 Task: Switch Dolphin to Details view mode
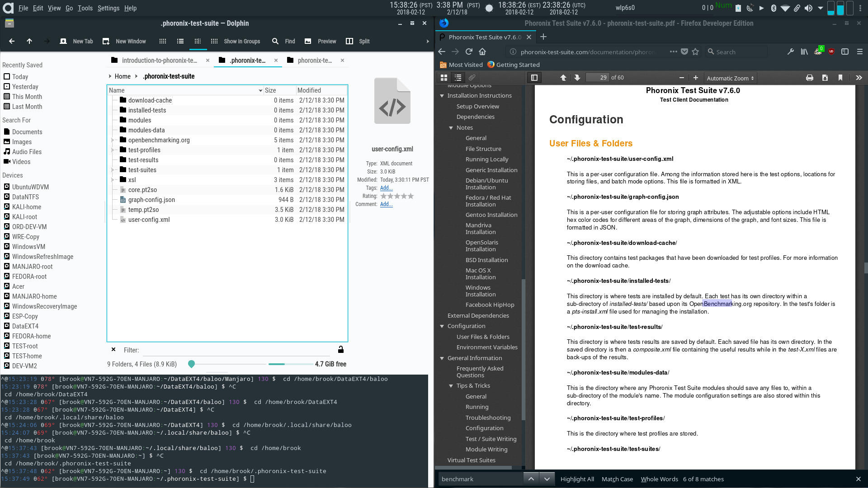198,41
